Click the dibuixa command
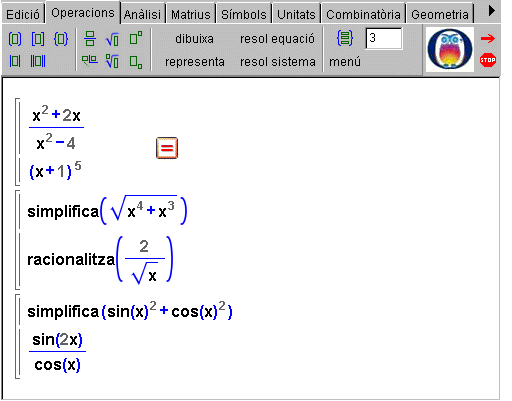 click(x=194, y=39)
